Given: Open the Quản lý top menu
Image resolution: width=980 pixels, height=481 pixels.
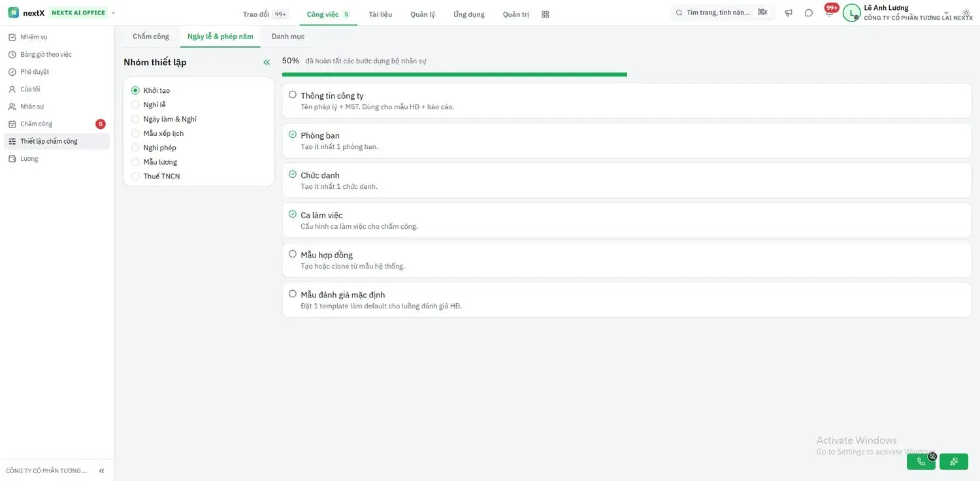Looking at the screenshot, I should click(423, 14).
